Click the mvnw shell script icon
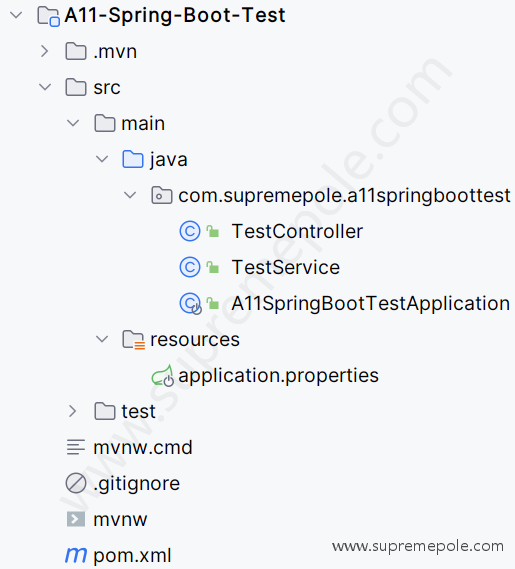 76,519
